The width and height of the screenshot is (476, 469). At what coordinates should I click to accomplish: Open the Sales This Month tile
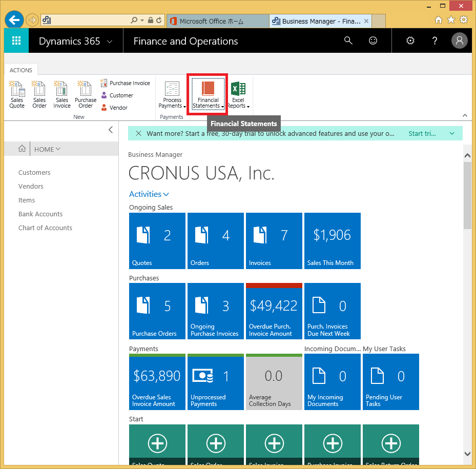pos(333,240)
